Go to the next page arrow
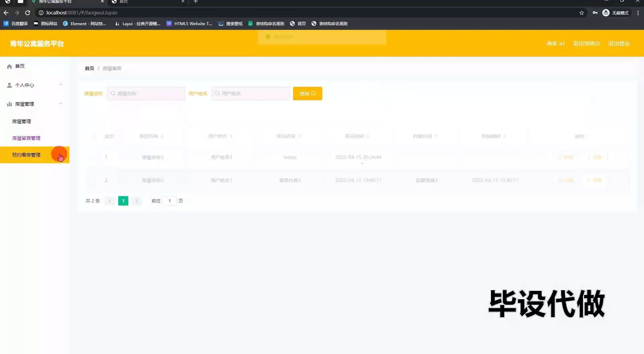The width and height of the screenshot is (644, 354). tap(137, 201)
